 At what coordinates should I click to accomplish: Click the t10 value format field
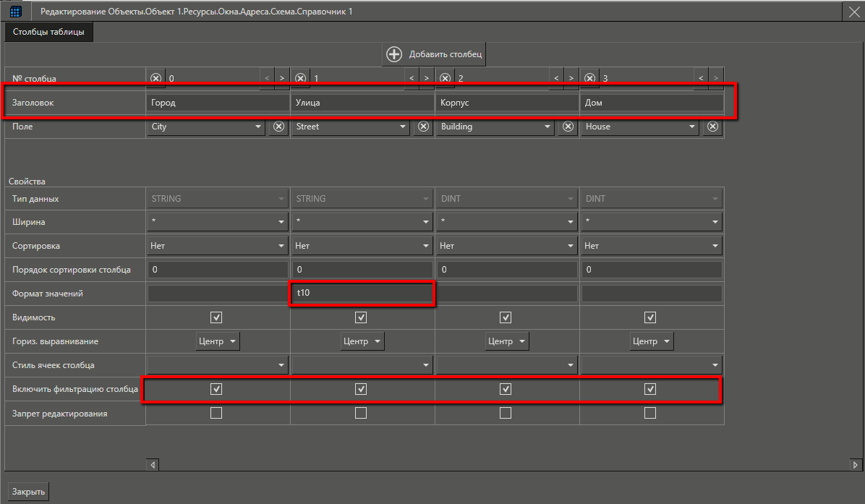click(362, 294)
